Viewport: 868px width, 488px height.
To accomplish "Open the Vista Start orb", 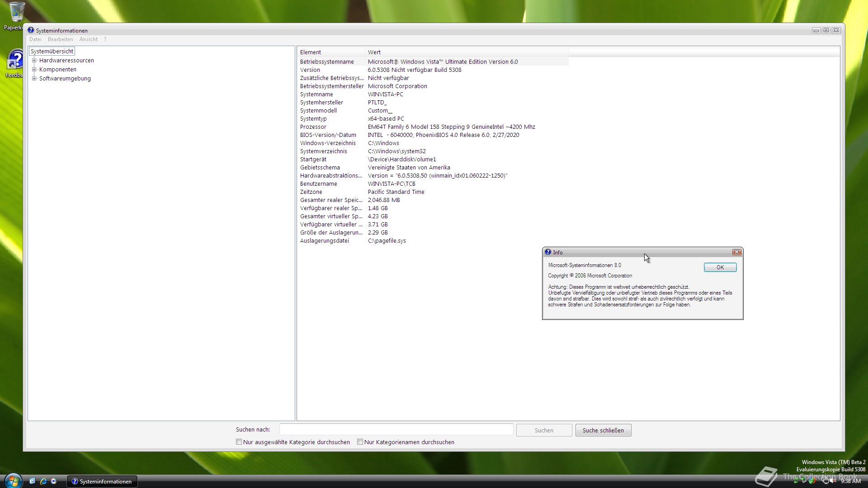I will [13, 481].
